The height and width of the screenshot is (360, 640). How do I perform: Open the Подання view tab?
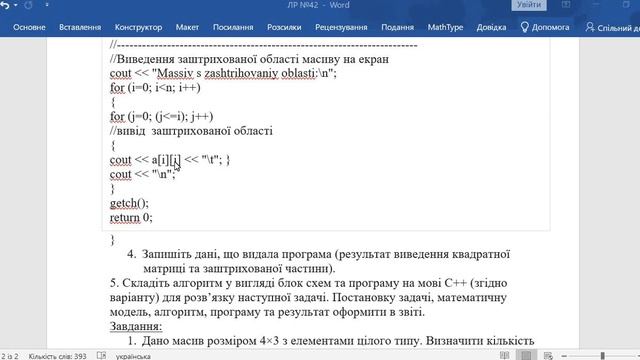point(398,27)
